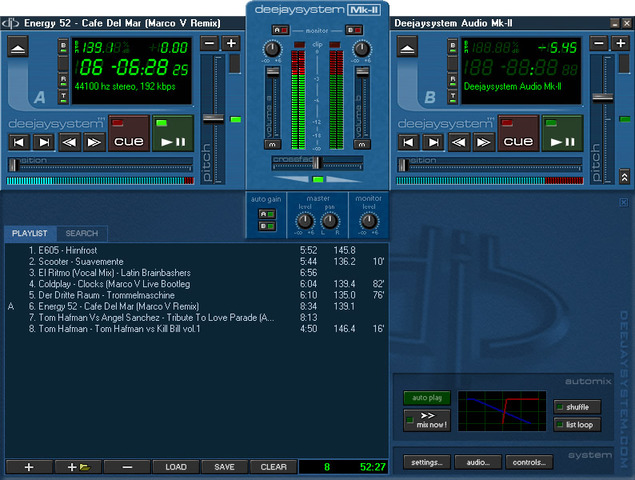Select track 'E605 - Hirnfrost'
Viewport: 635px width, 480px height.
point(196,250)
